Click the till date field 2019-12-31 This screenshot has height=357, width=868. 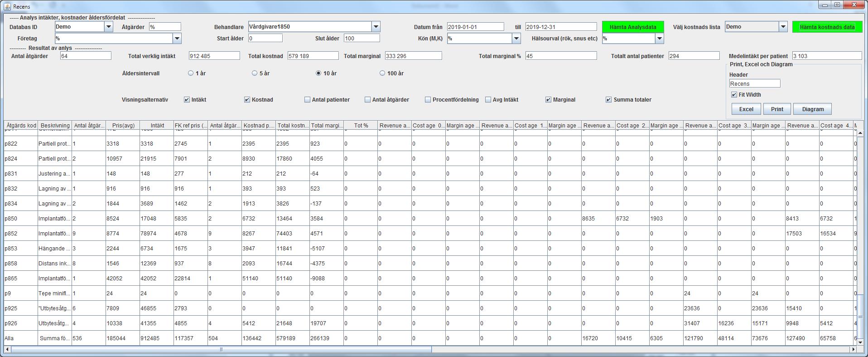point(560,27)
